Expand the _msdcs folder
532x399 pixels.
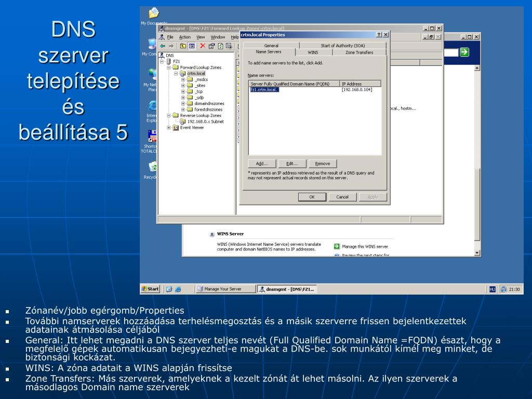pos(183,79)
